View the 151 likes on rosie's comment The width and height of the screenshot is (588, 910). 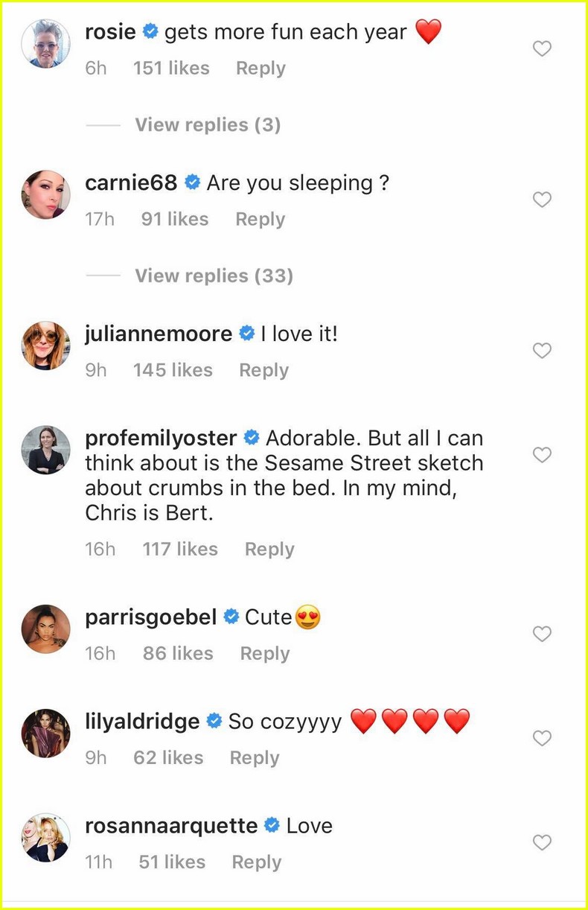pyautogui.click(x=171, y=69)
